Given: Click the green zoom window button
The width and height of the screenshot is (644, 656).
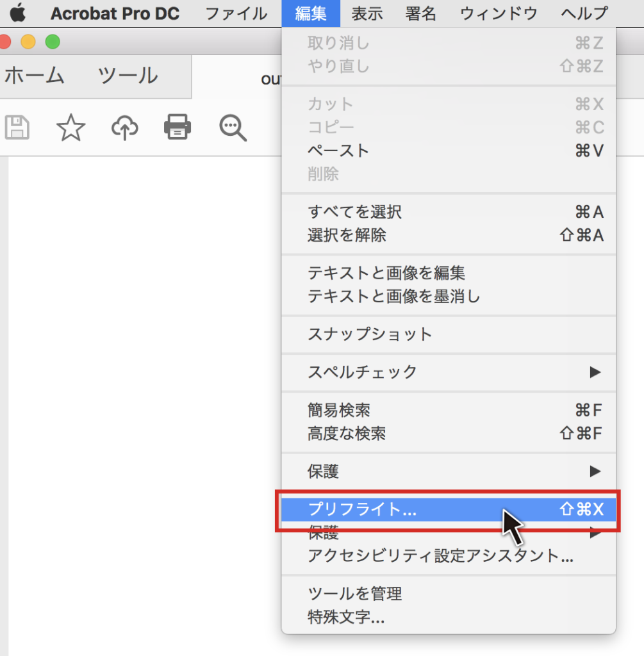Looking at the screenshot, I should 53,42.
